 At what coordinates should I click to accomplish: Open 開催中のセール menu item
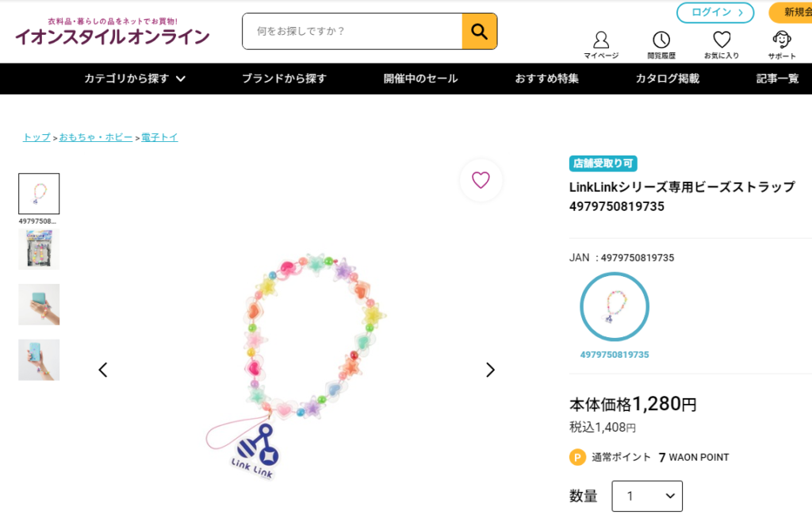[420, 79]
